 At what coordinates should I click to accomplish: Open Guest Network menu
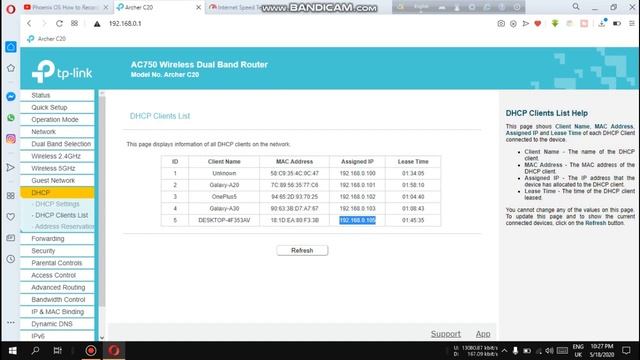coord(57,180)
